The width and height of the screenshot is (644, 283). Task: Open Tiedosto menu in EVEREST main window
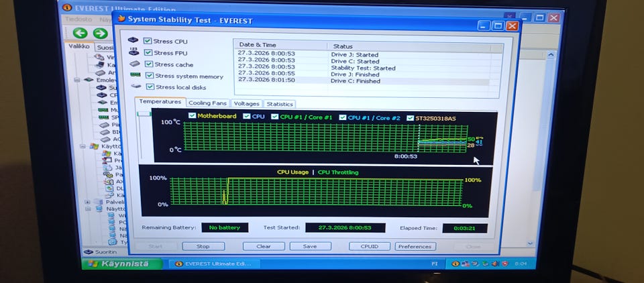tap(78, 19)
